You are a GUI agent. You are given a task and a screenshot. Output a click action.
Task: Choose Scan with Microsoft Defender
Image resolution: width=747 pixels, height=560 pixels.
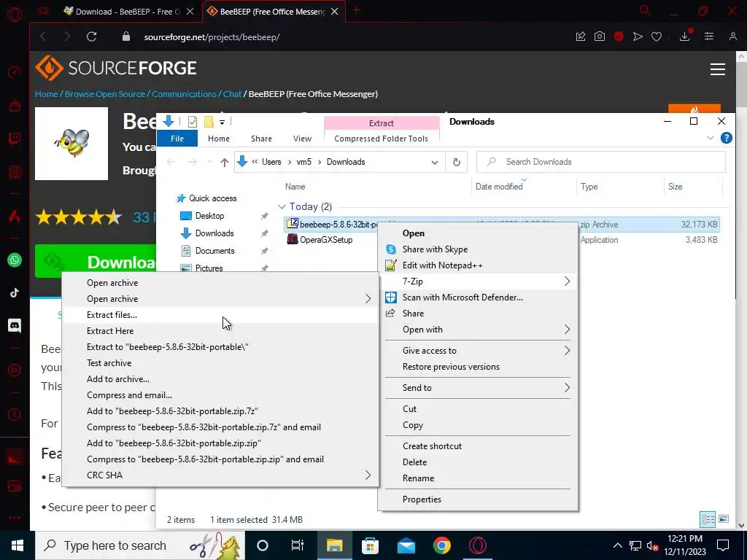(477, 297)
